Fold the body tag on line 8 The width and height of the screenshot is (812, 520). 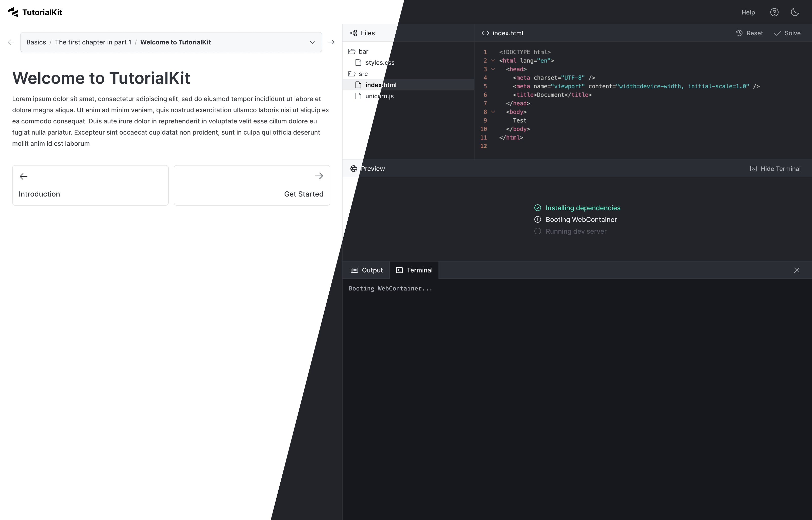point(493,112)
